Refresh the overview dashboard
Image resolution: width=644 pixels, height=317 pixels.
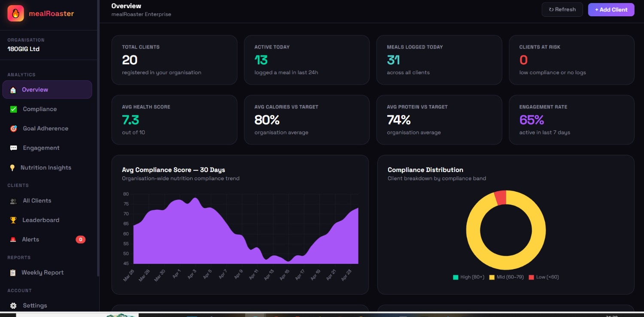point(562,9)
